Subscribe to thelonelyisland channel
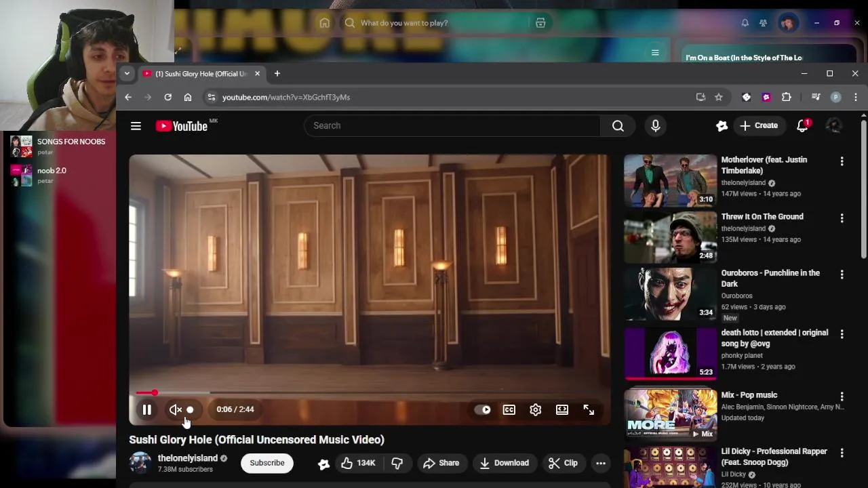868x488 pixels. 267,463
